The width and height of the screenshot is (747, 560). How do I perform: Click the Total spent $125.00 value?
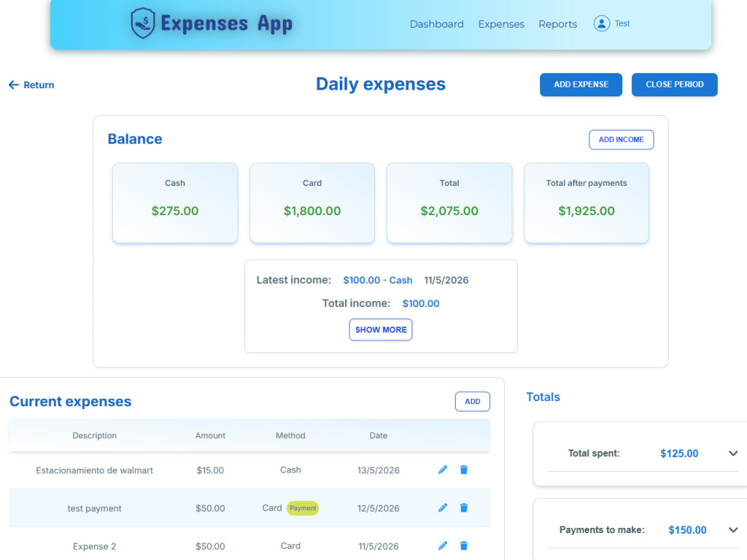(x=679, y=453)
